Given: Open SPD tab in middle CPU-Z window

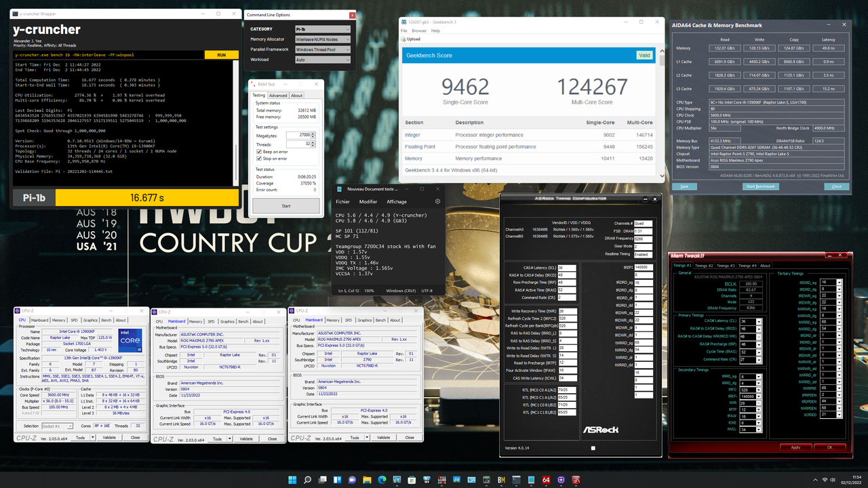Looking at the screenshot, I should pyautogui.click(x=211, y=321).
